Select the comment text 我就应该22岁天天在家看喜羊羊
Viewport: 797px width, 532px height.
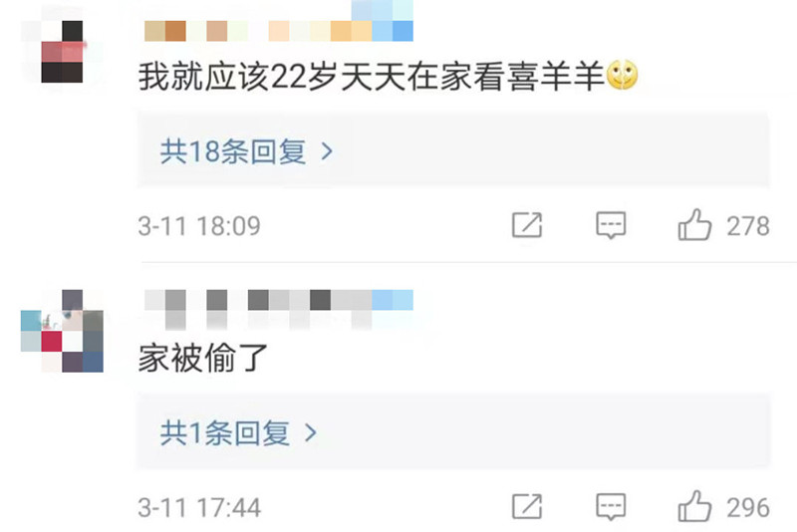click(371, 77)
